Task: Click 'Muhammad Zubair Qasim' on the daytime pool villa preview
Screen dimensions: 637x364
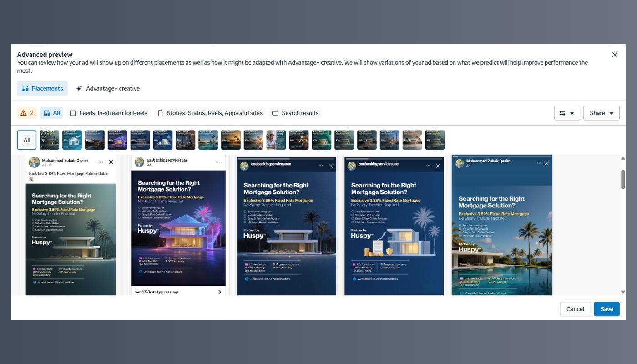Action: (x=488, y=161)
